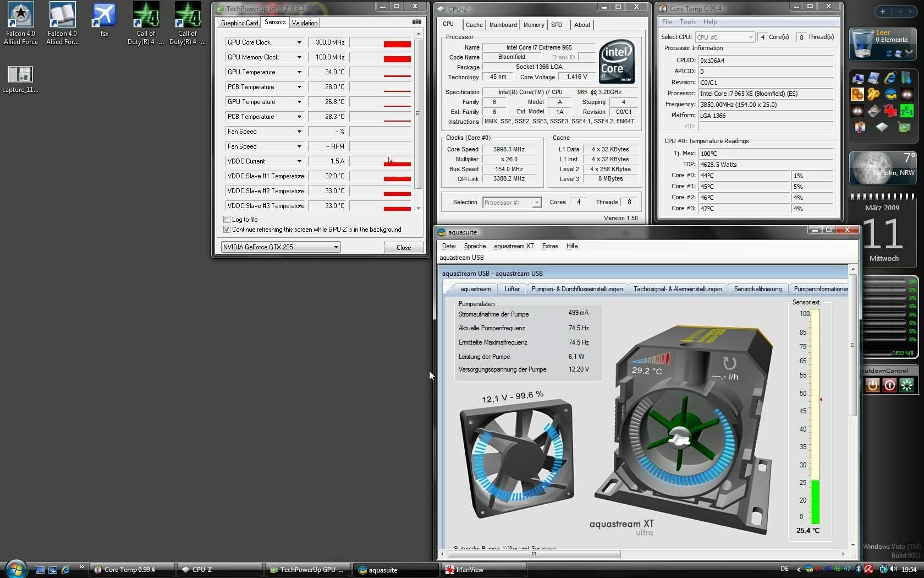
Task: Click the Core Temp thermometer icon in the sidebar launcher
Action: click(860, 127)
